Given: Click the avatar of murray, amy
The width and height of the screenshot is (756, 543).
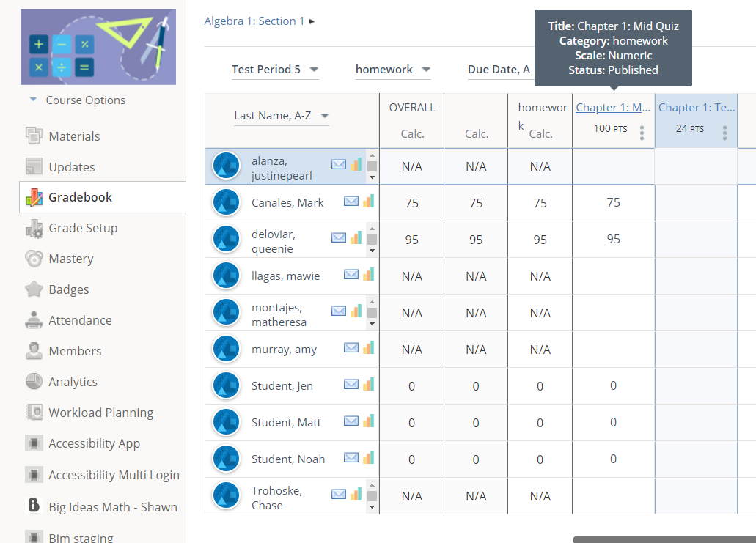Looking at the screenshot, I should point(227,350).
